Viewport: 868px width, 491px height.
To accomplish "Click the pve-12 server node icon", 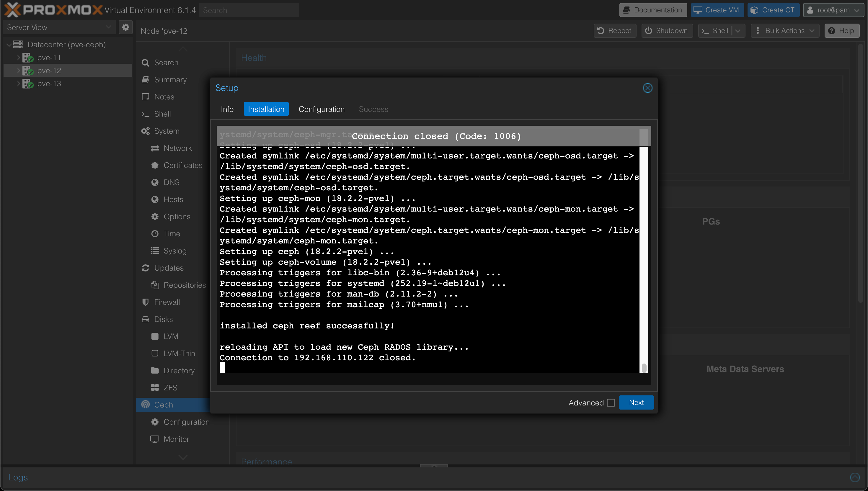I will 27,70.
